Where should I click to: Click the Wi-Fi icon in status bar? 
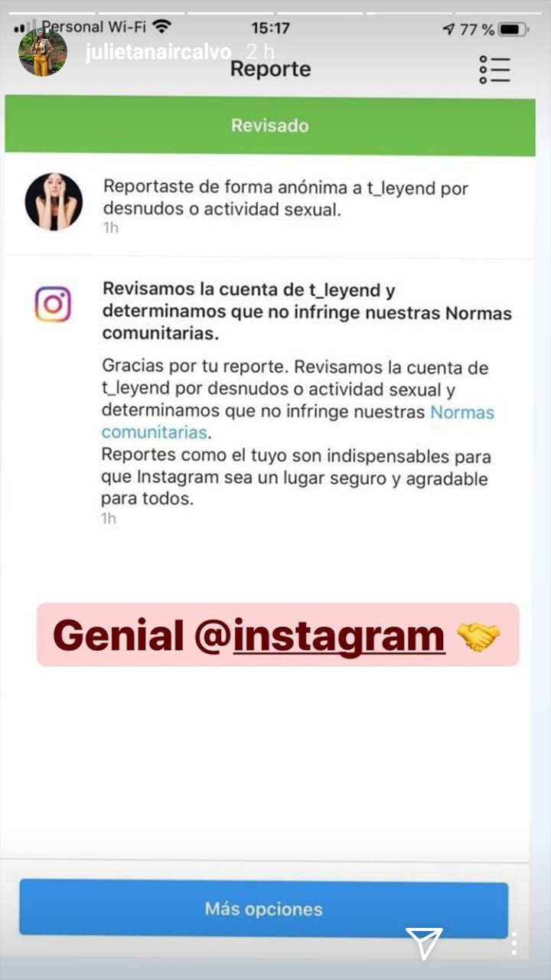(x=161, y=28)
